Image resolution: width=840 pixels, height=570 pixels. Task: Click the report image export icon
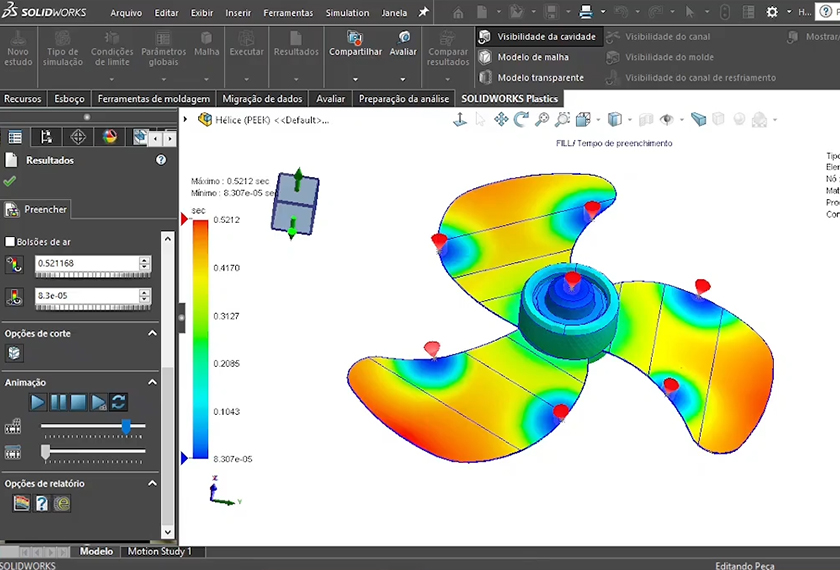point(21,503)
